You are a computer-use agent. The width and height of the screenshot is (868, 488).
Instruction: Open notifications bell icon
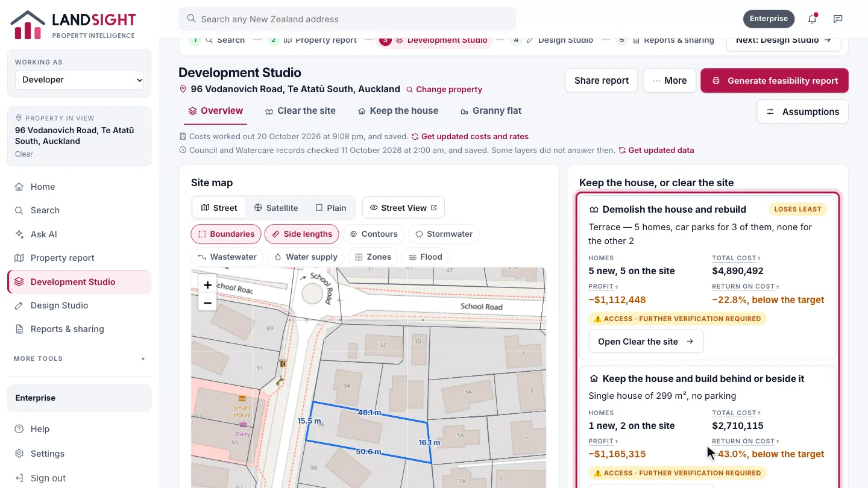[812, 19]
